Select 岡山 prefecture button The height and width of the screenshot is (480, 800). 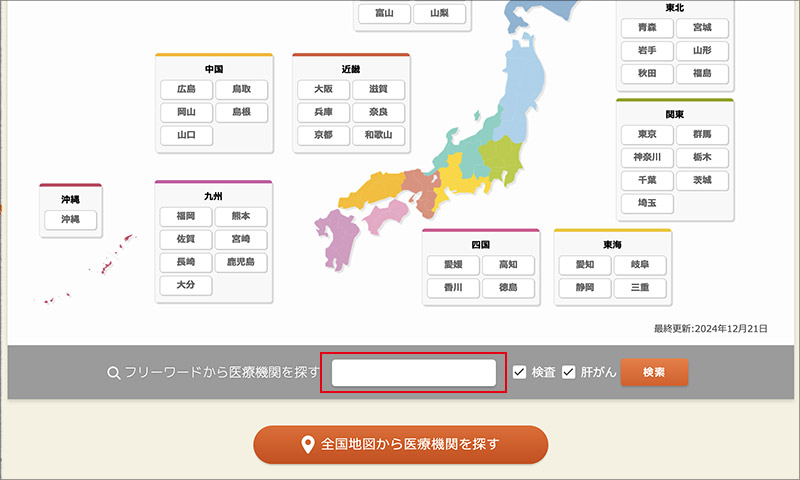[186, 112]
